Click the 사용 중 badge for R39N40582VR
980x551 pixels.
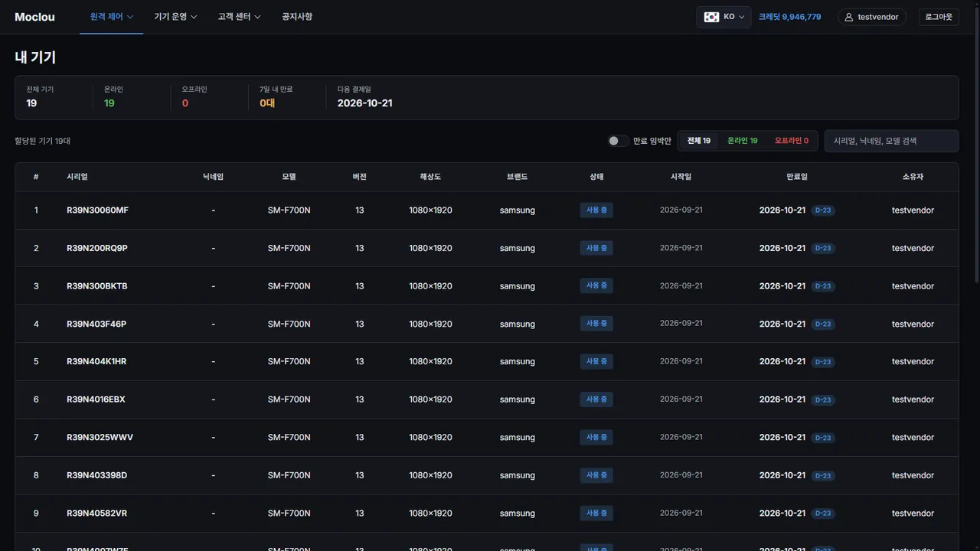[596, 513]
